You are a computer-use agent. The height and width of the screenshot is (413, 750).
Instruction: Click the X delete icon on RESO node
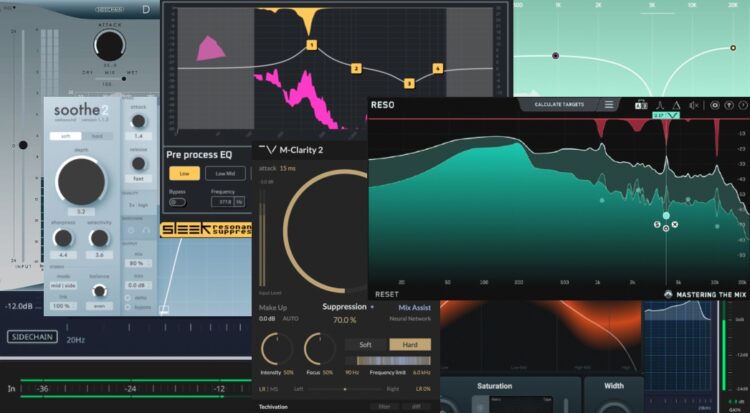(x=675, y=225)
